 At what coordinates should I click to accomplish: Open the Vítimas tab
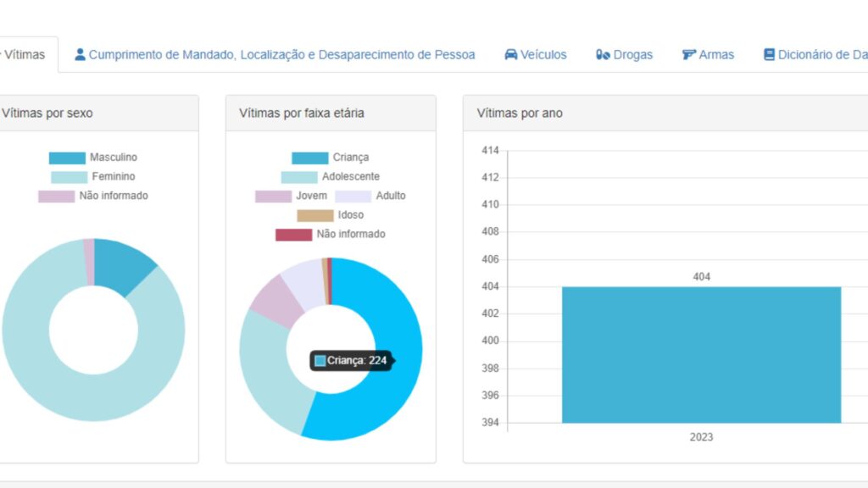point(25,54)
